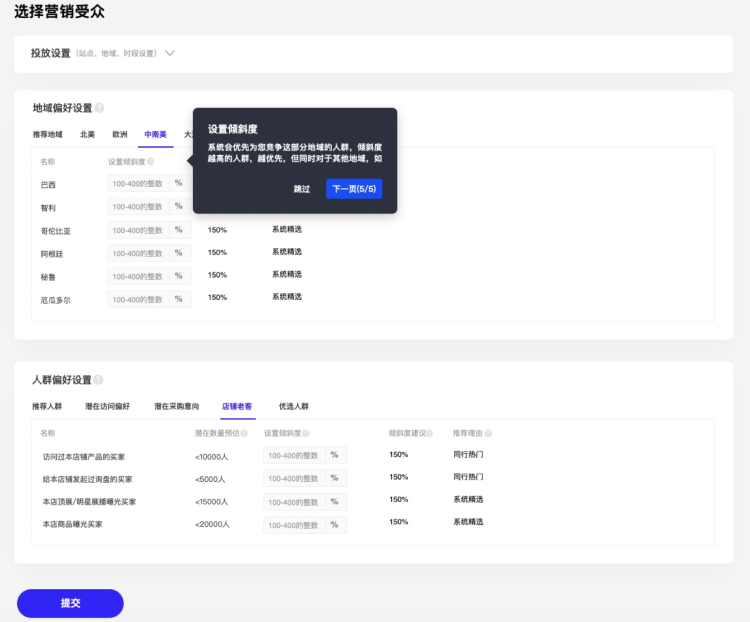Open the 潜在采购意向 tab

175,407
